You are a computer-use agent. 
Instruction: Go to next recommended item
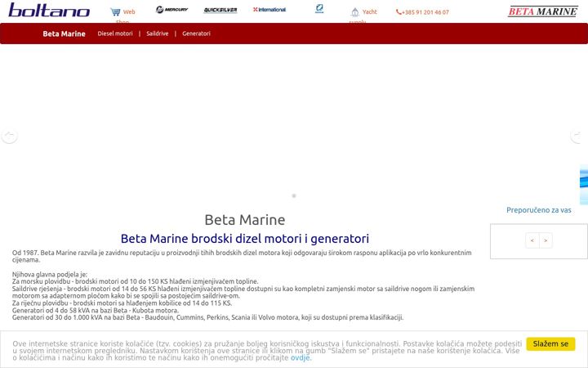tap(546, 240)
